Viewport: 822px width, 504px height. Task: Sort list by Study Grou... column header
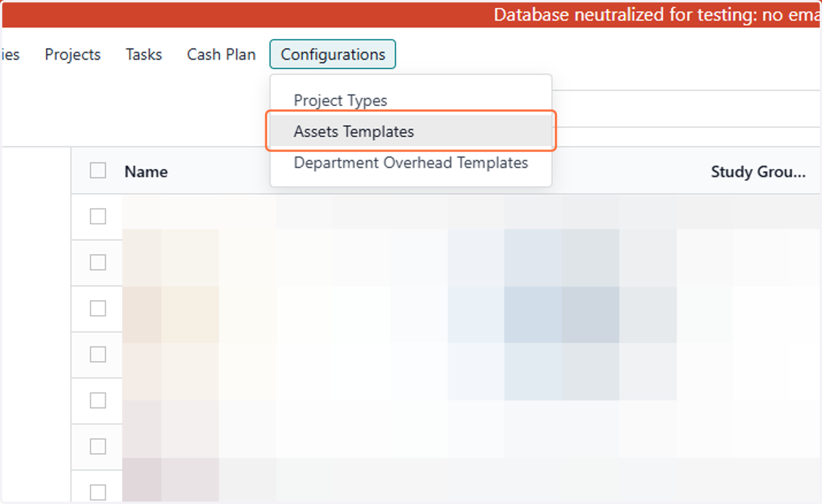click(758, 172)
